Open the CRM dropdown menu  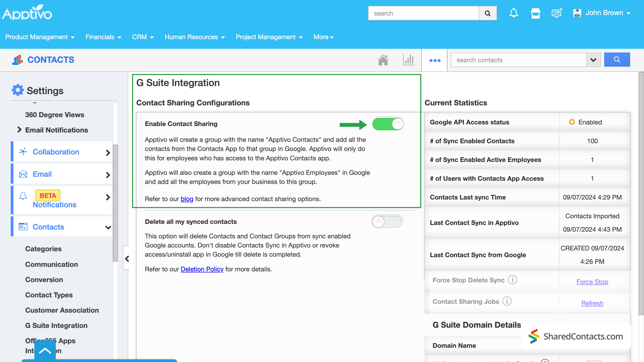(x=143, y=37)
